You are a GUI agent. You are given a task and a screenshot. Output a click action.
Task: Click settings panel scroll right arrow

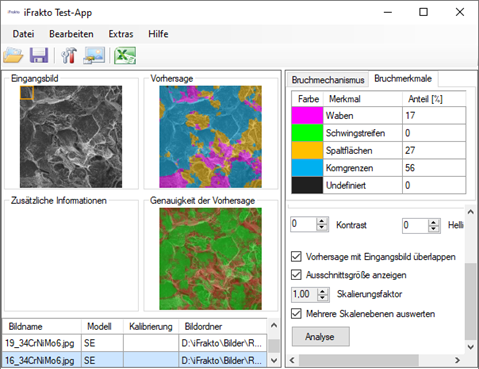click(x=458, y=360)
